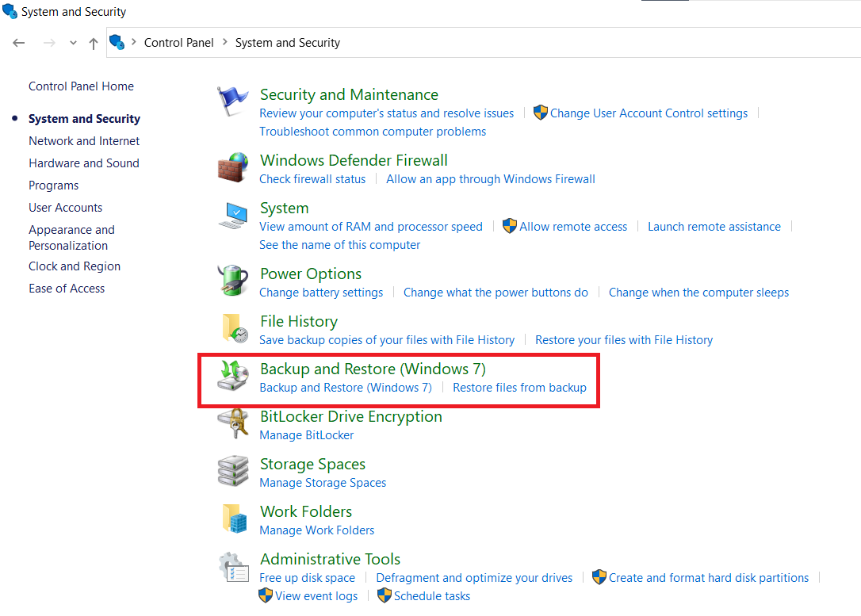Image resolution: width=861 pixels, height=616 pixels.
Task: Select Network and Internet in the sidebar
Action: 84,140
